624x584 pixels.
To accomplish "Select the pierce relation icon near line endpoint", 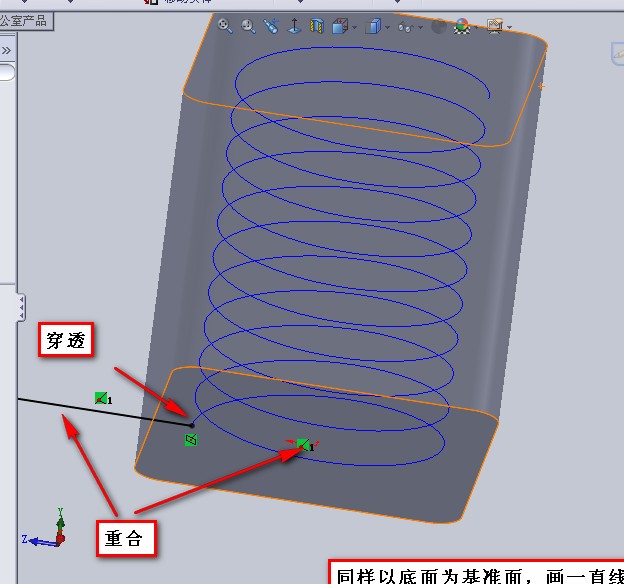I will (x=191, y=440).
